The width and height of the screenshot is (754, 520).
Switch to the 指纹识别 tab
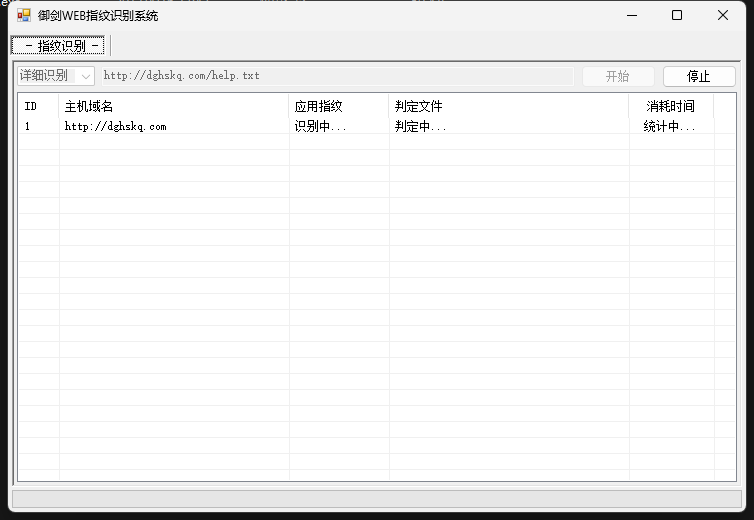[61, 46]
